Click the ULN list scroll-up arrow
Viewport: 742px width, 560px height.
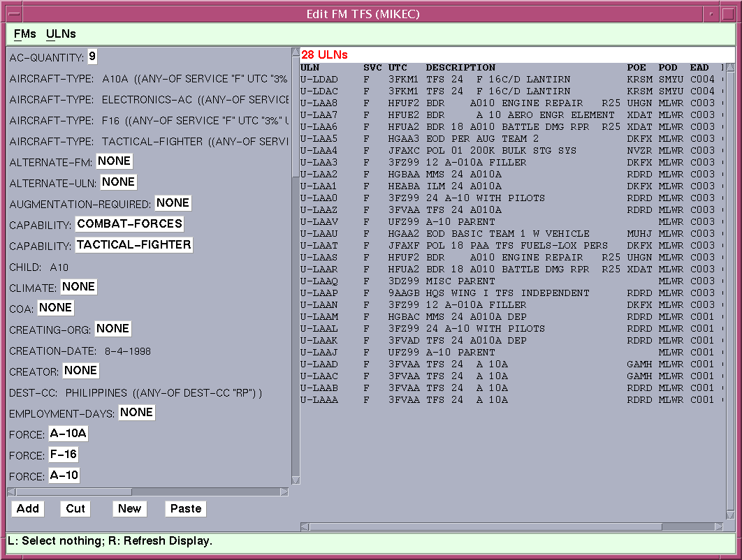(730, 68)
